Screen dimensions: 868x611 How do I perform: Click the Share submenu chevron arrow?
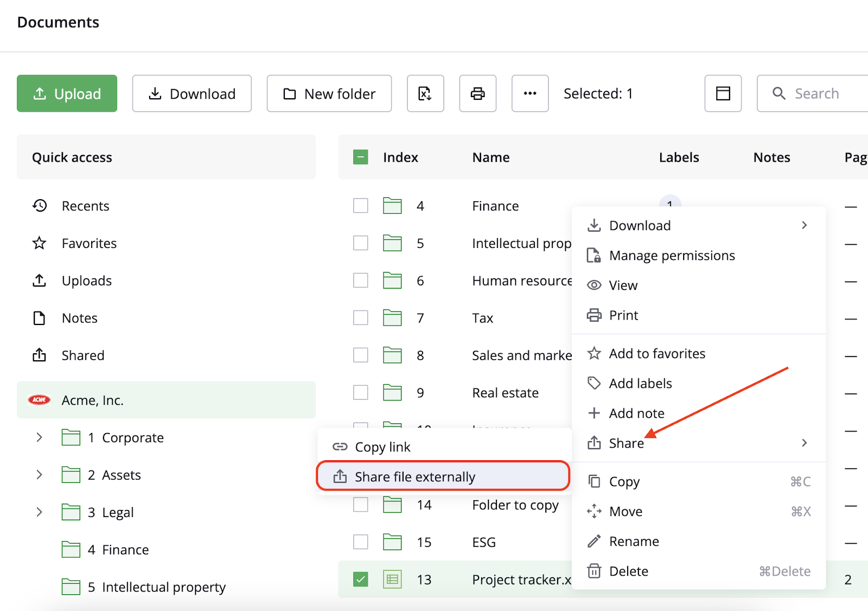coord(805,443)
